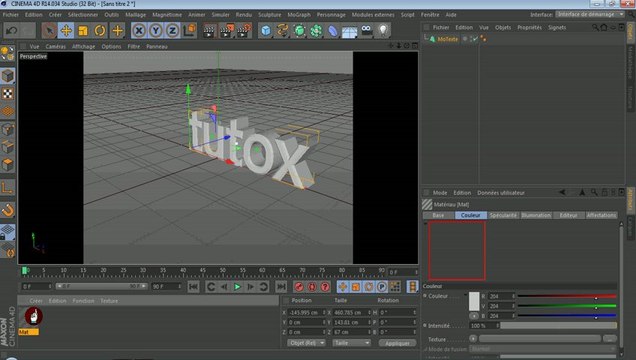Viewport: 636px width, 360px height.
Task: Open the spline tools icon
Action: coord(282,31)
